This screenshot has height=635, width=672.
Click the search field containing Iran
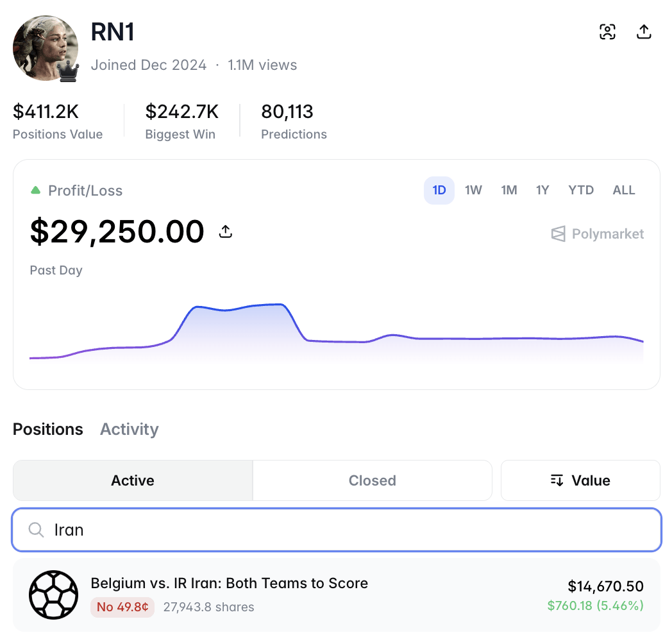(337, 530)
